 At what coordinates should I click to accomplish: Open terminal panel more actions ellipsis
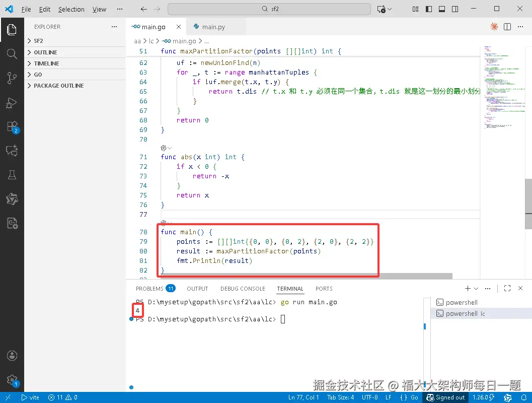coord(488,288)
